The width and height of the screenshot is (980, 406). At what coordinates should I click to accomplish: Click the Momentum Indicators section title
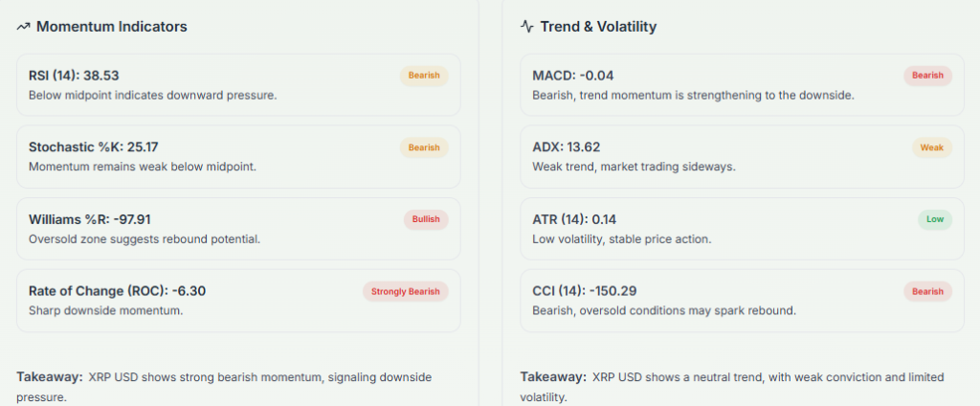click(111, 27)
